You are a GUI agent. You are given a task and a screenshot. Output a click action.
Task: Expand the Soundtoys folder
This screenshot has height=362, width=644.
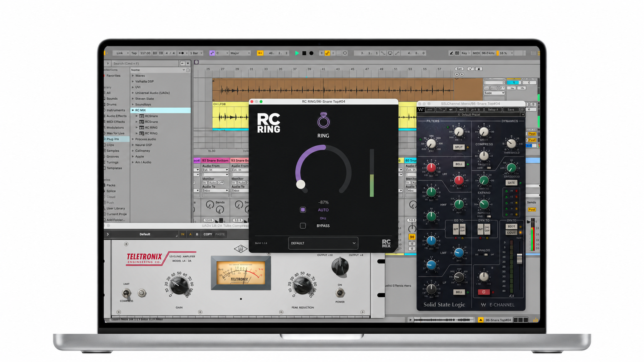point(133,105)
